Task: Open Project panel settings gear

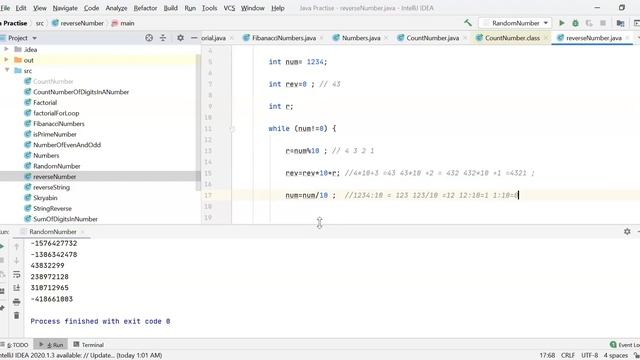Action: tap(180, 38)
